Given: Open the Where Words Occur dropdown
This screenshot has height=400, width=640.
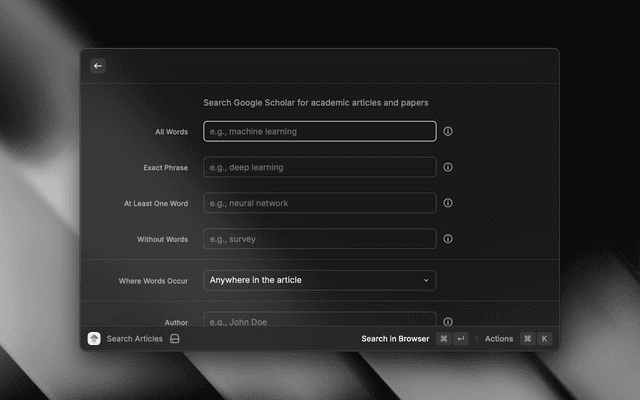Looking at the screenshot, I should pyautogui.click(x=319, y=280).
